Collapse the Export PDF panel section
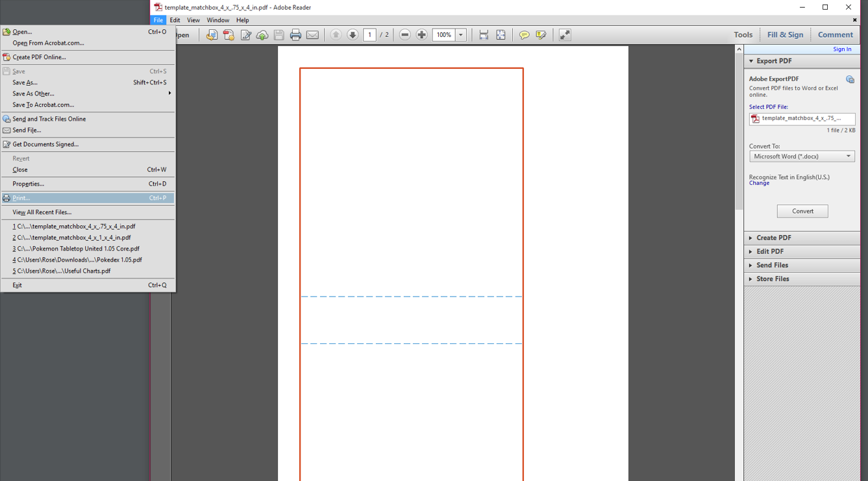Viewport: 868px width, 481px height. click(x=802, y=61)
